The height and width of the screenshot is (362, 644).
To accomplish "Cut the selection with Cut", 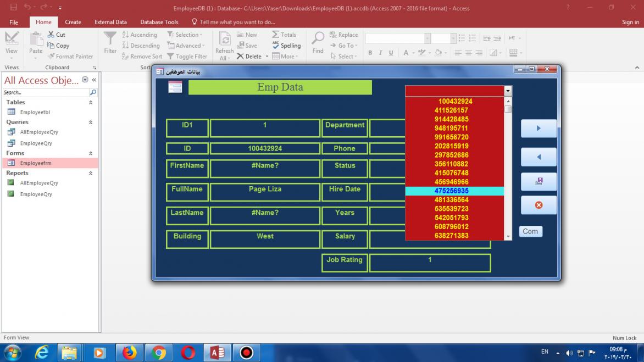I will pos(56,35).
